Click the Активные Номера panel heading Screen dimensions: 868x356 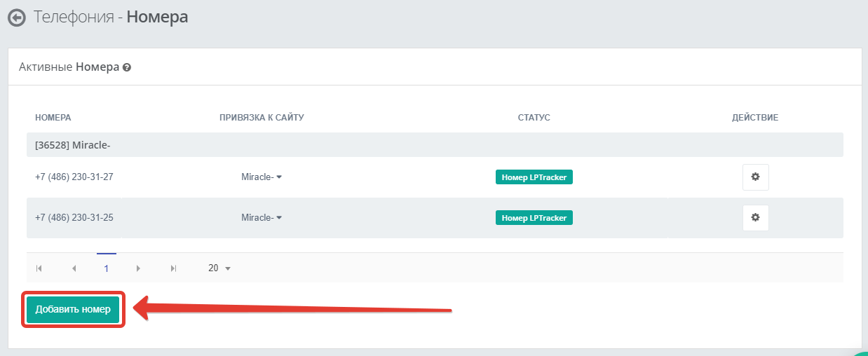(69, 68)
